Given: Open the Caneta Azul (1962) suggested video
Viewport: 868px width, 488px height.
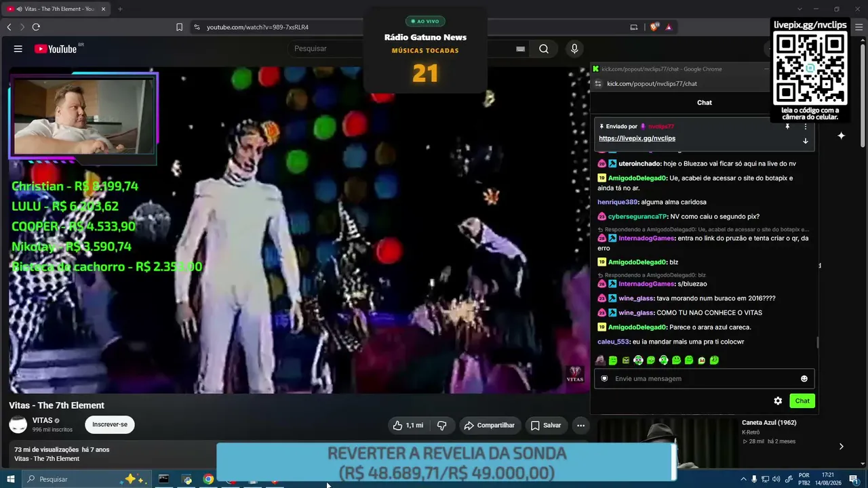Looking at the screenshot, I should click(x=769, y=423).
